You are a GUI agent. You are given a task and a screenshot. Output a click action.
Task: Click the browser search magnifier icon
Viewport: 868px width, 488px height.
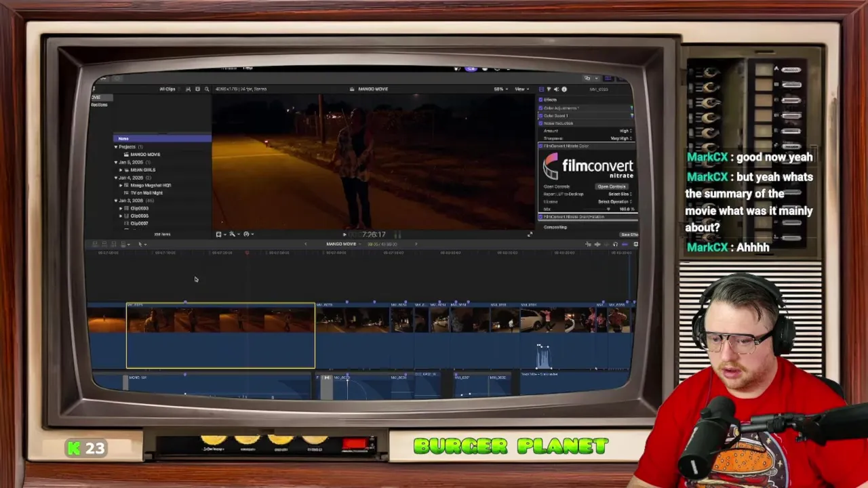[207, 89]
